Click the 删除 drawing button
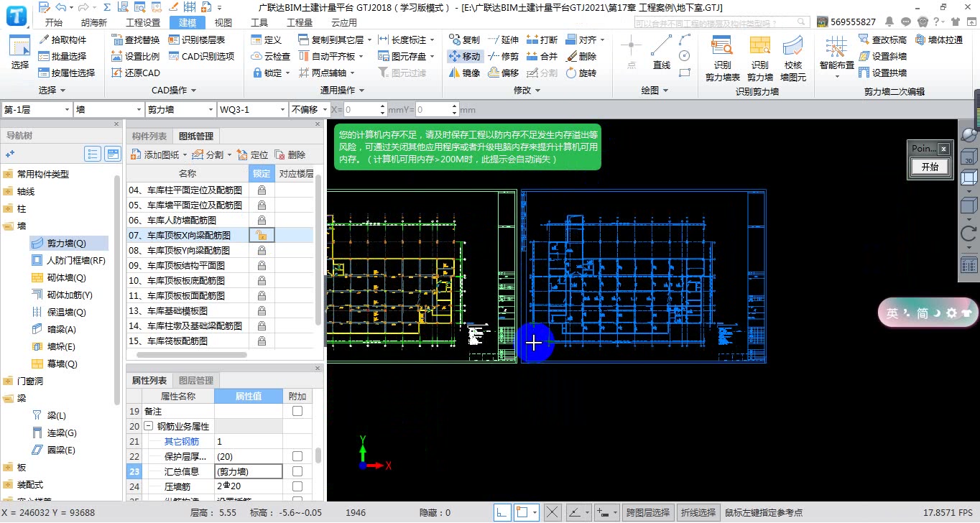The height and width of the screenshot is (523, 980). click(x=291, y=155)
